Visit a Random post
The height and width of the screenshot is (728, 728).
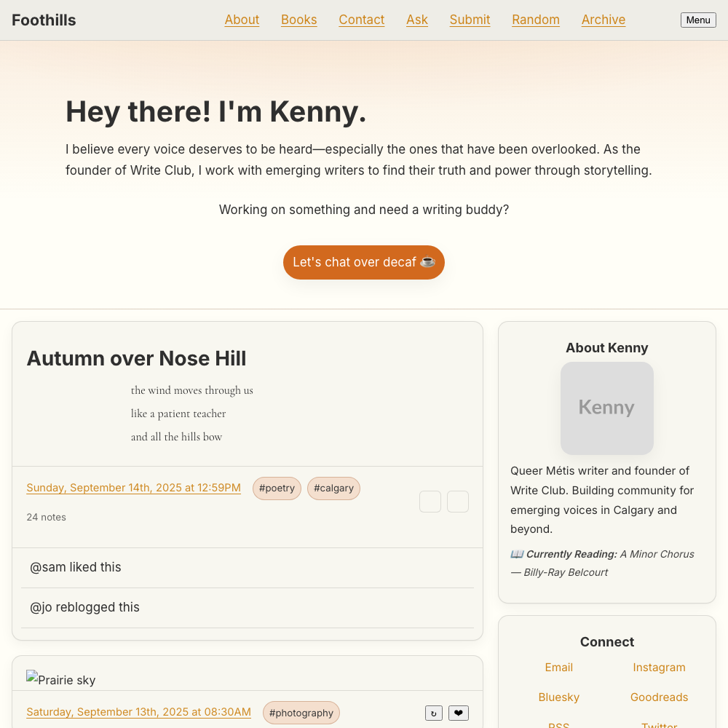tap(535, 20)
